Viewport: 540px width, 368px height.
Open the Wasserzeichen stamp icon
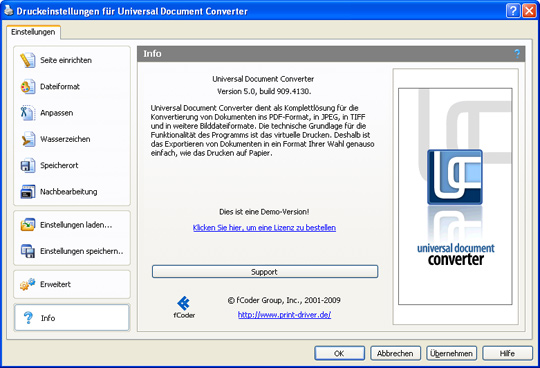click(28, 139)
